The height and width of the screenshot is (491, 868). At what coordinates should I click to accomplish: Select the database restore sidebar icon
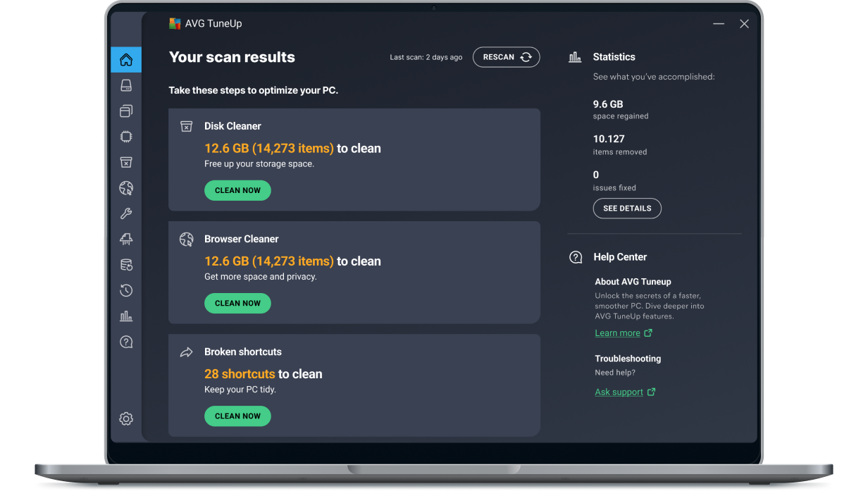click(126, 265)
